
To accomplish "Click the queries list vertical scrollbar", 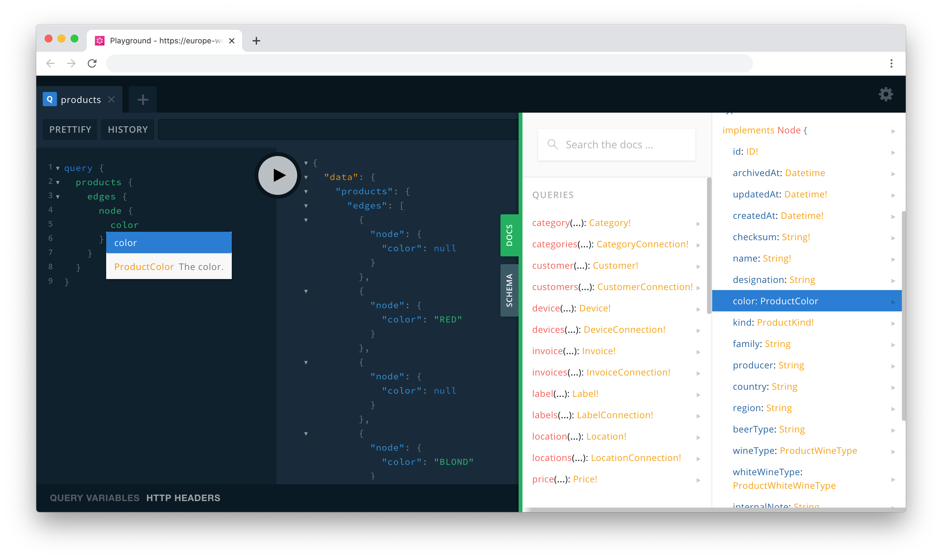I will (709, 245).
